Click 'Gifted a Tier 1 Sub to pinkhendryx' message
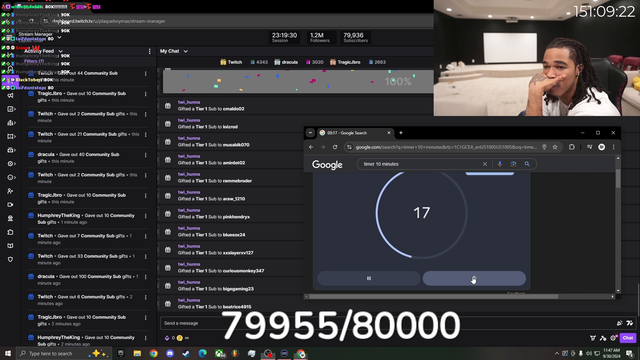Screen dimensions: 640x360 (213, 217)
